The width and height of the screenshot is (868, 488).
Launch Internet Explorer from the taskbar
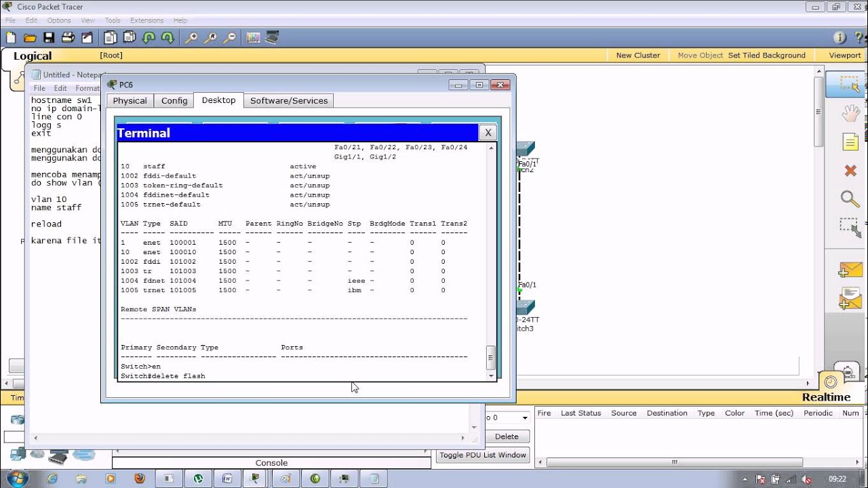click(52, 479)
